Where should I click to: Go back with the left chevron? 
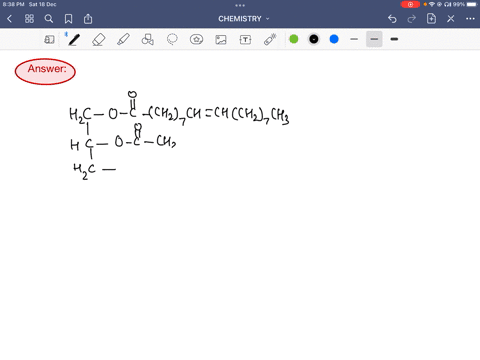pos(10,19)
